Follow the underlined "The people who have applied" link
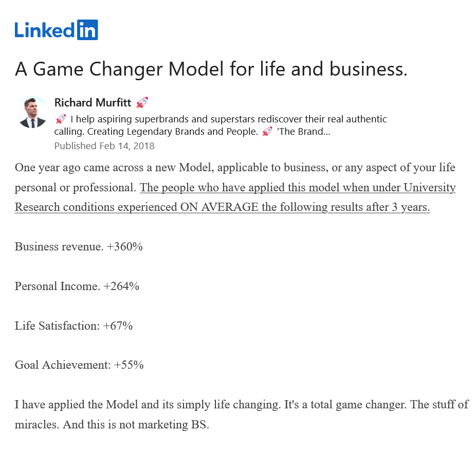The image size is (476, 449). 298,188
